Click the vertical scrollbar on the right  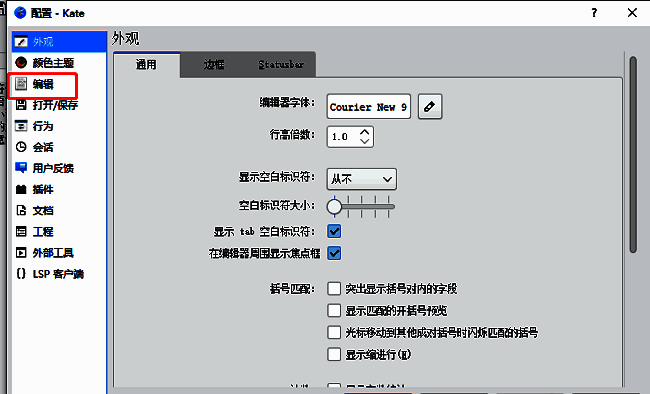(x=633, y=154)
